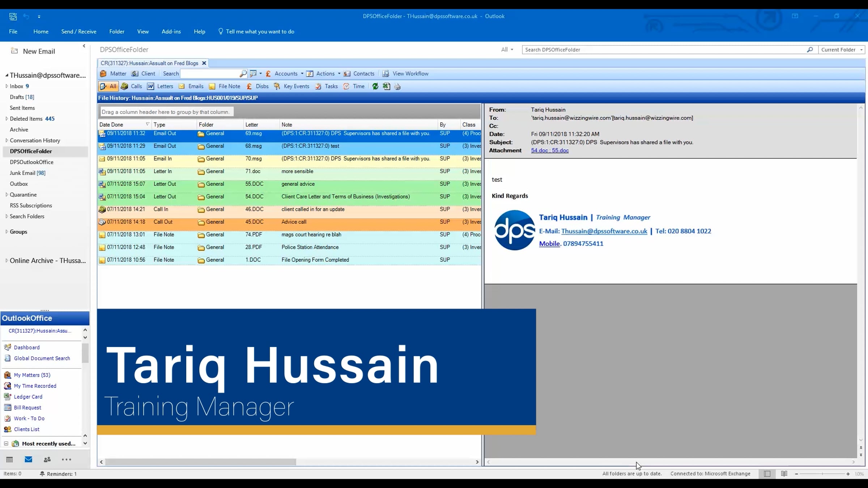
Task: Print the file history list
Action: [x=397, y=86]
